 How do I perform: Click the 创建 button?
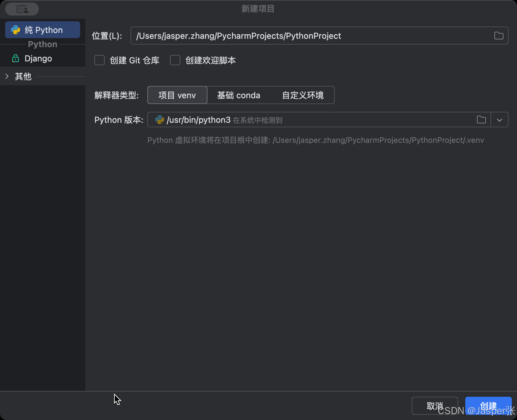(488, 405)
